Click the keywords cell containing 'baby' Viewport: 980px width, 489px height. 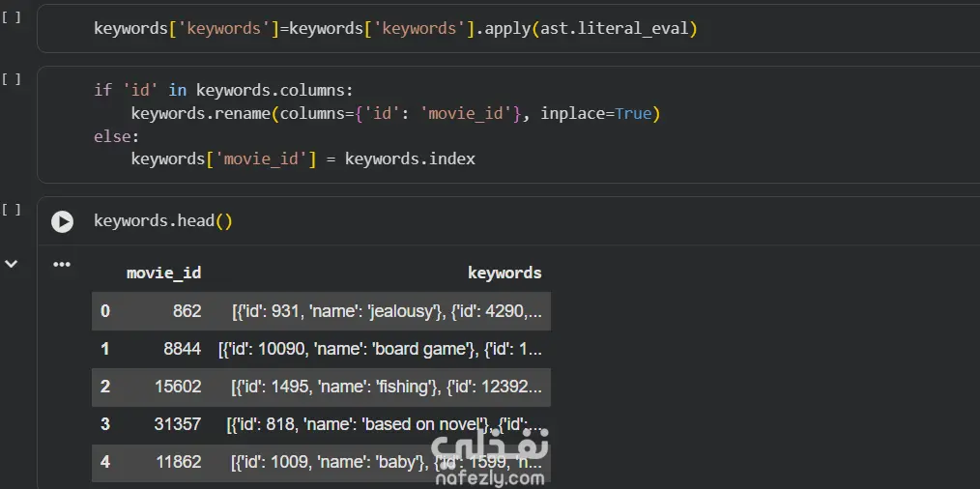(387, 462)
